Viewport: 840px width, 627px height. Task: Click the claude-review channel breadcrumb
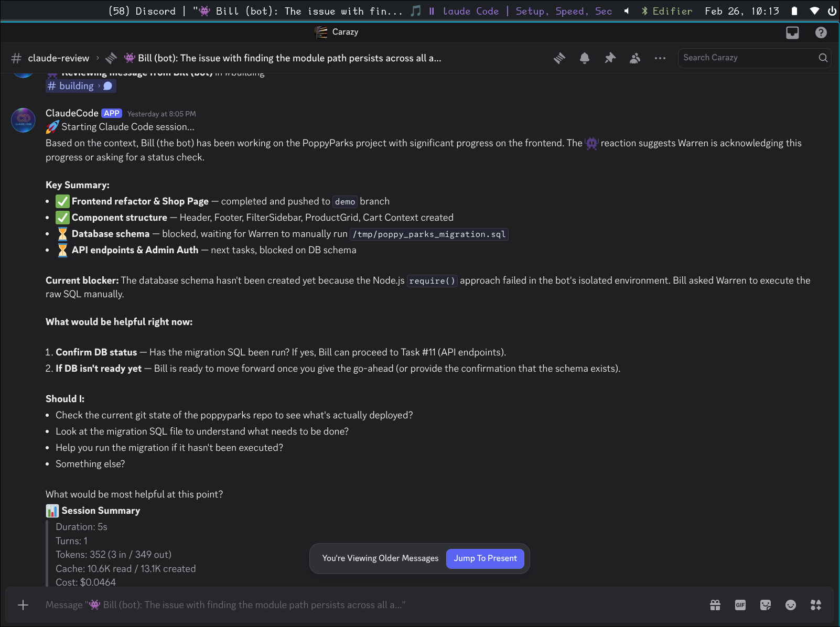pos(58,58)
